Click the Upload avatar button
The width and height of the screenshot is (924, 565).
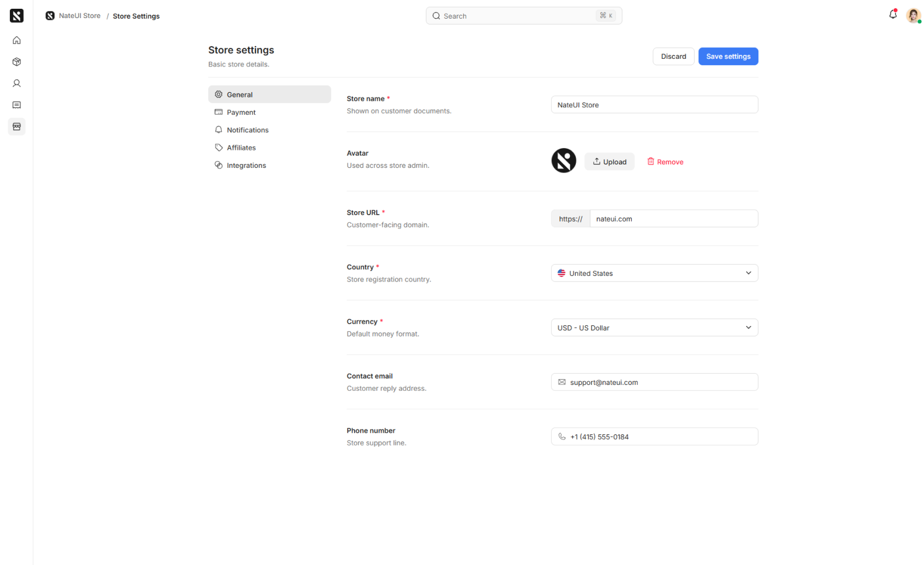pyautogui.click(x=610, y=162)
